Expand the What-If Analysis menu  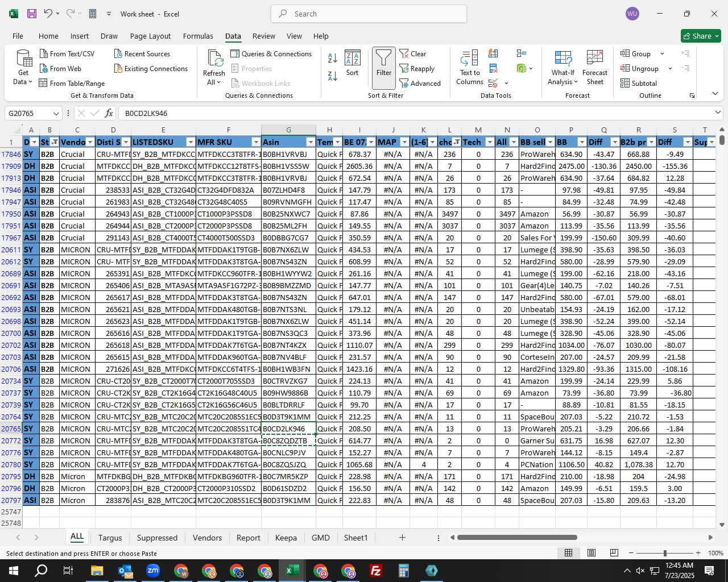[x=563, y=67]
